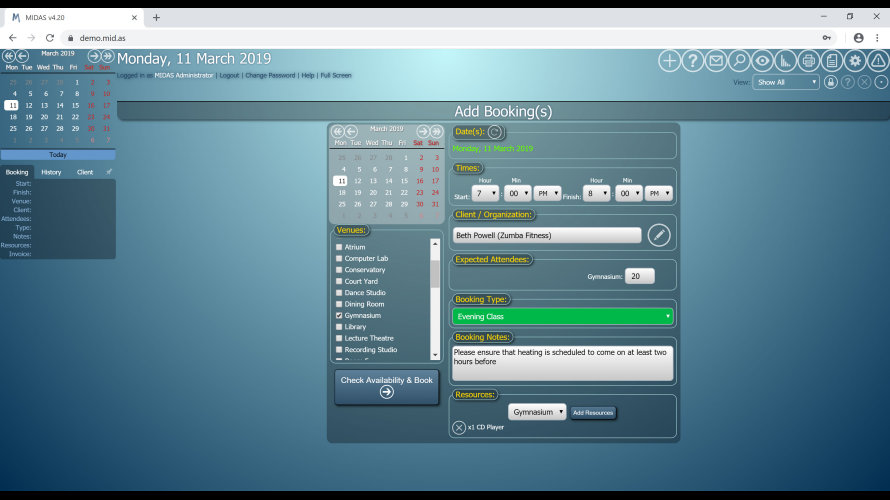Remove the x1 CD Player resource
This screenshot has height=500, width=890.
[x=459, y=427]
